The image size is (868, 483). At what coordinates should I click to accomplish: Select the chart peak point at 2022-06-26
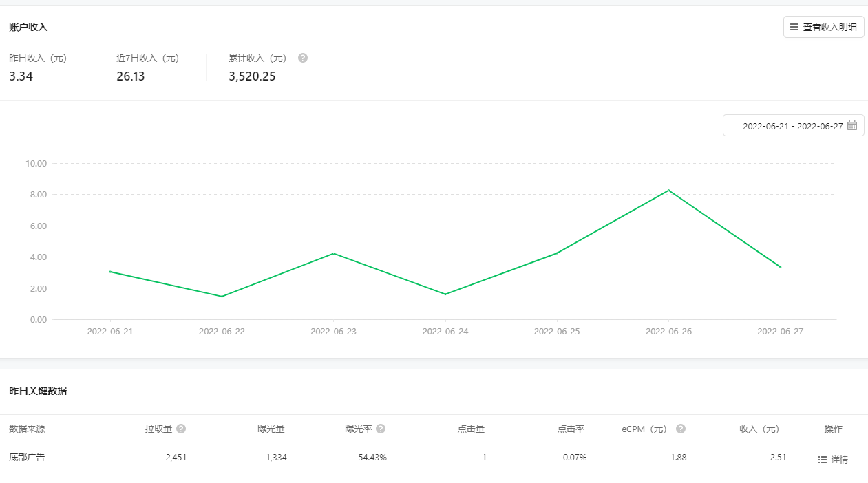(668, 190)
